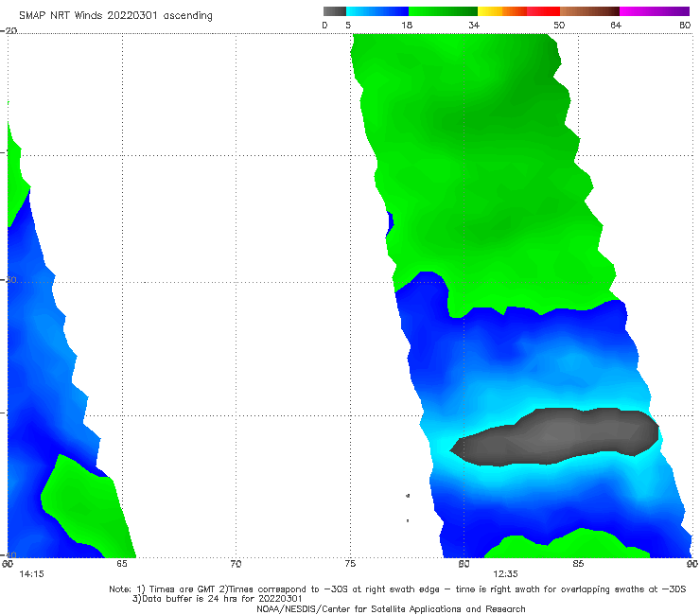
Task: Click the 'SMAP NRT Winds 20220301 ascending' title
Action: click(115, 16)
